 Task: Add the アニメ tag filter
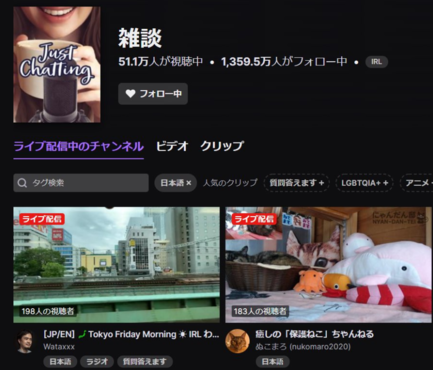pyautogui.click(x=417, y=183)
